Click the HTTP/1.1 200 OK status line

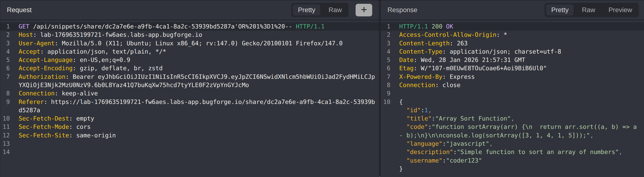pyautogui.click(x=426, y=27)
